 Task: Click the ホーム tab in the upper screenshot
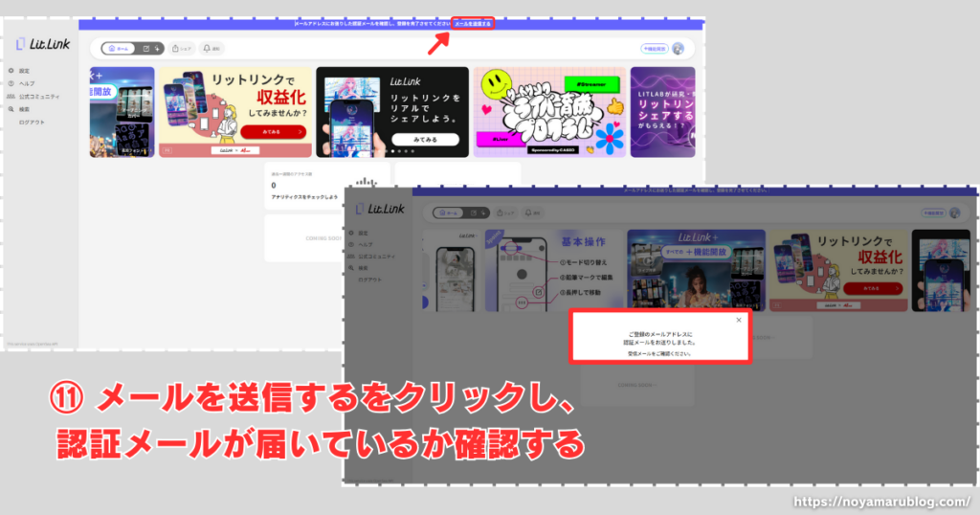(x=118, y=48)
